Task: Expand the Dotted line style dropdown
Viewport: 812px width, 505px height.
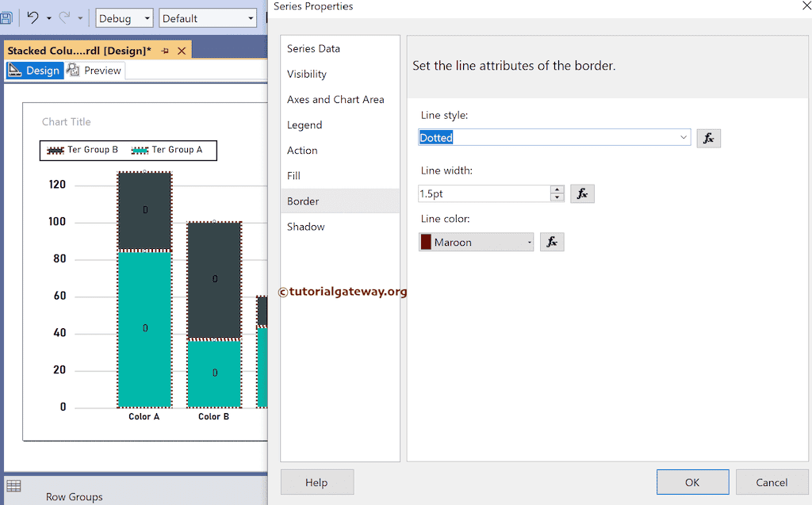Action: pyautogui.click(x=683, y=136)
